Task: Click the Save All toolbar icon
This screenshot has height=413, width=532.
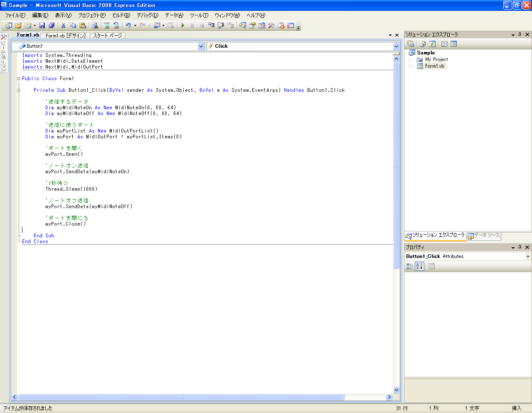Action: pyautogui.click(x=52, y=25)
